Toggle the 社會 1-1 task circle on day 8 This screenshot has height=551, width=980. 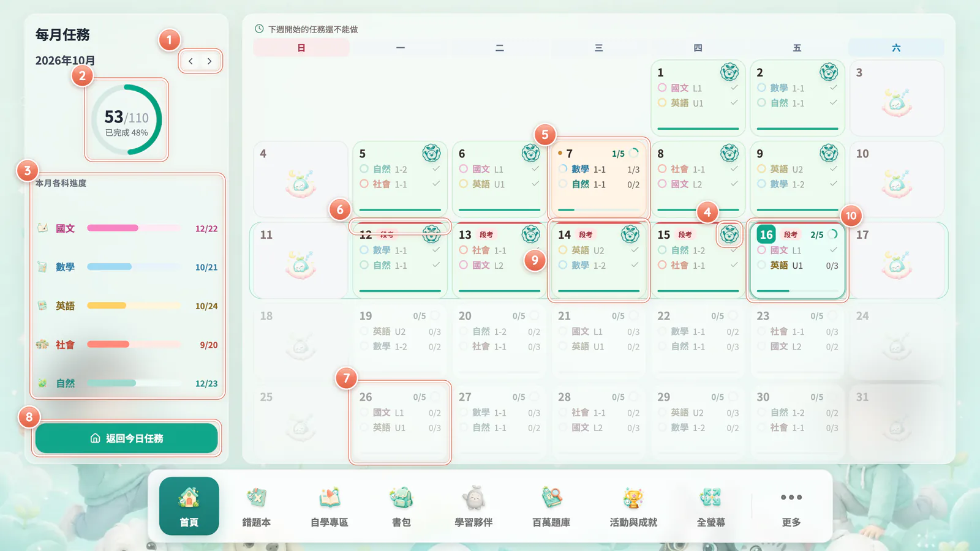pos(662,169)
